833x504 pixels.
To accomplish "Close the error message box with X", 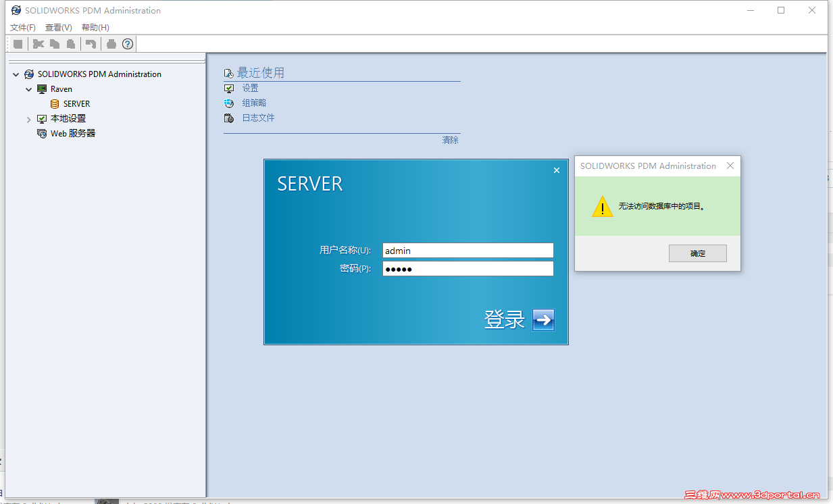I will 730,166.
